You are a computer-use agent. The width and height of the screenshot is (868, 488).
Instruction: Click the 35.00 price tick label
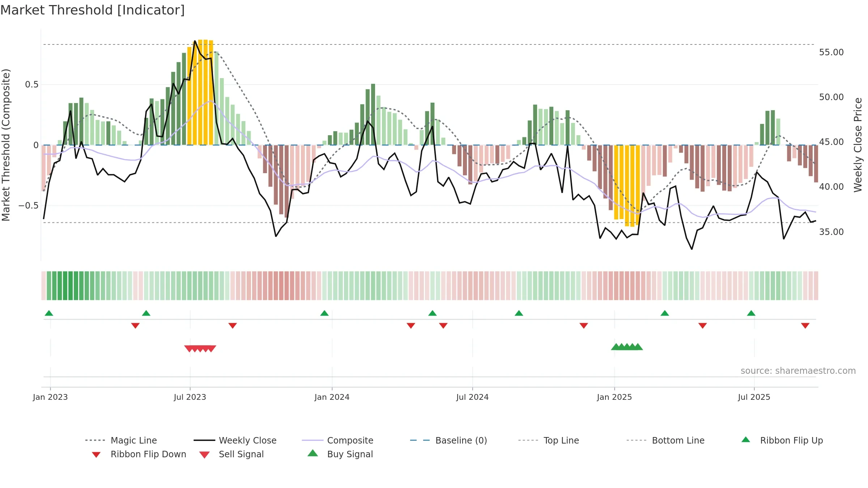coord(831,232)
